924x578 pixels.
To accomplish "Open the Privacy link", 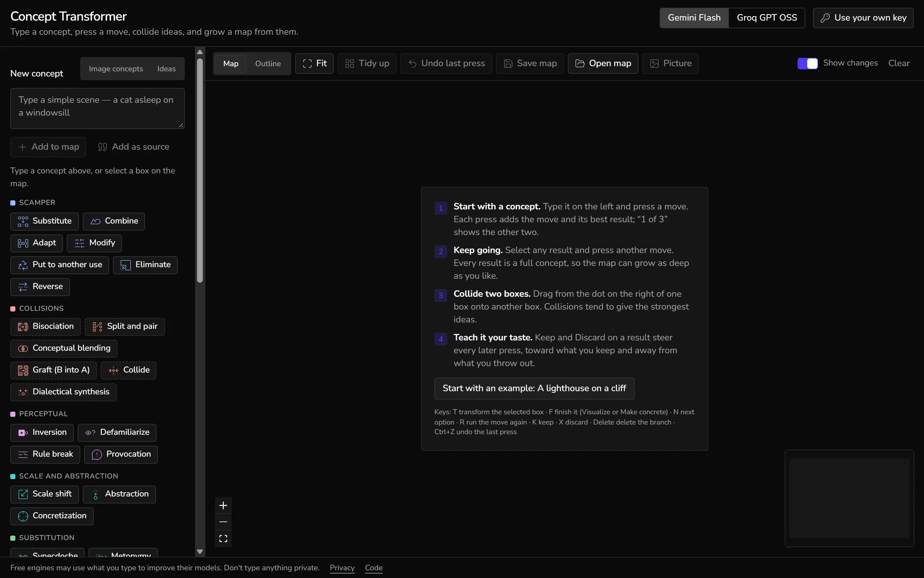I will pos(342,568).
